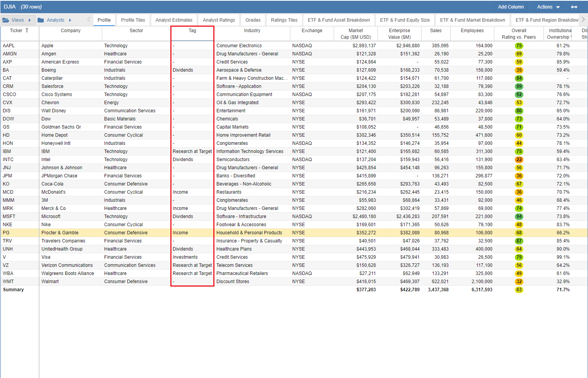This screenshot has width=588, height=378.
Task: Click Boeing's rating badge 35
Action: (x=519, y=70)
